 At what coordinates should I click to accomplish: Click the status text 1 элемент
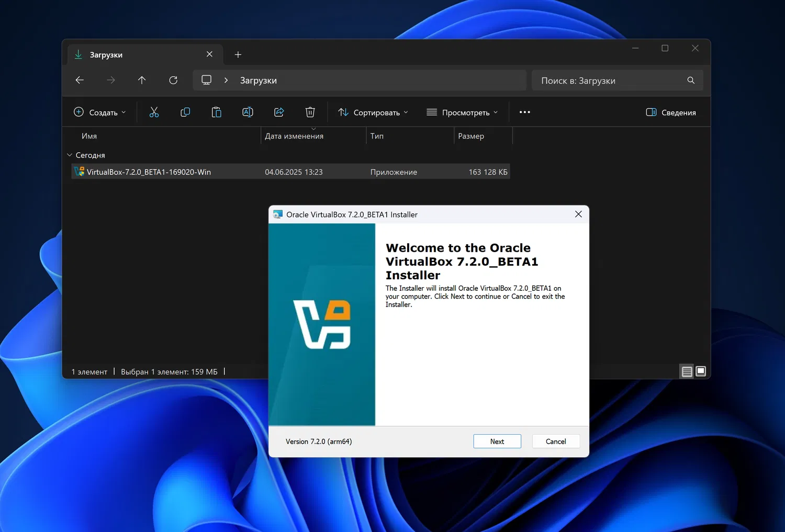click(x=89, y=372)
